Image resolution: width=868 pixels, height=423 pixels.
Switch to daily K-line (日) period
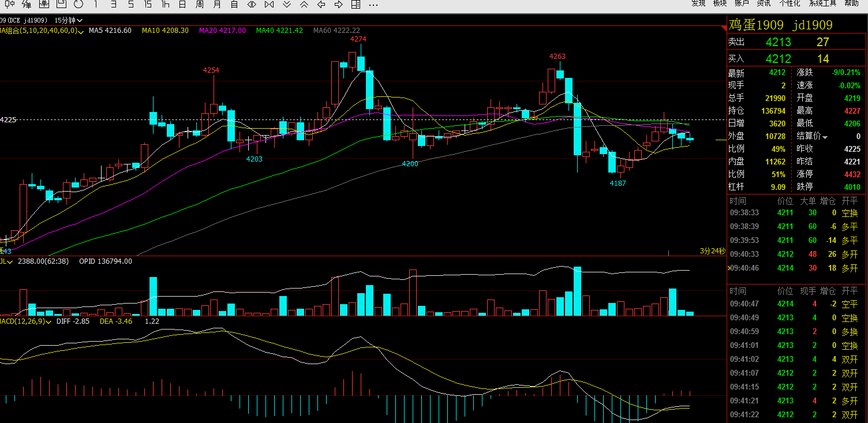(x=182, y=4)
